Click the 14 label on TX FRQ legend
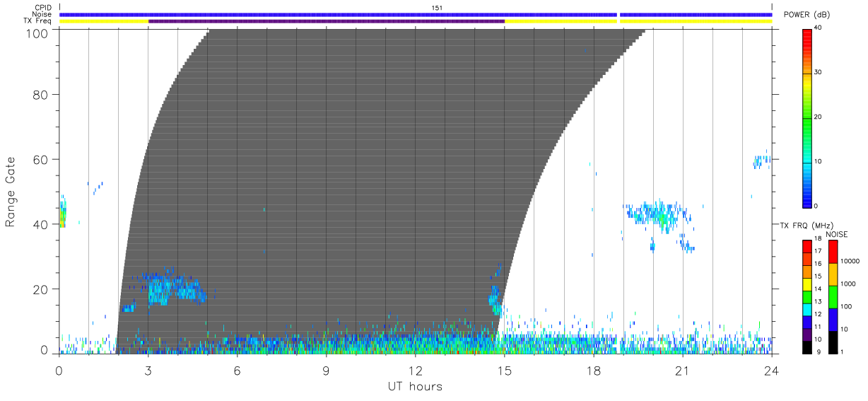 pyautogui.click(x=816, y=289)
